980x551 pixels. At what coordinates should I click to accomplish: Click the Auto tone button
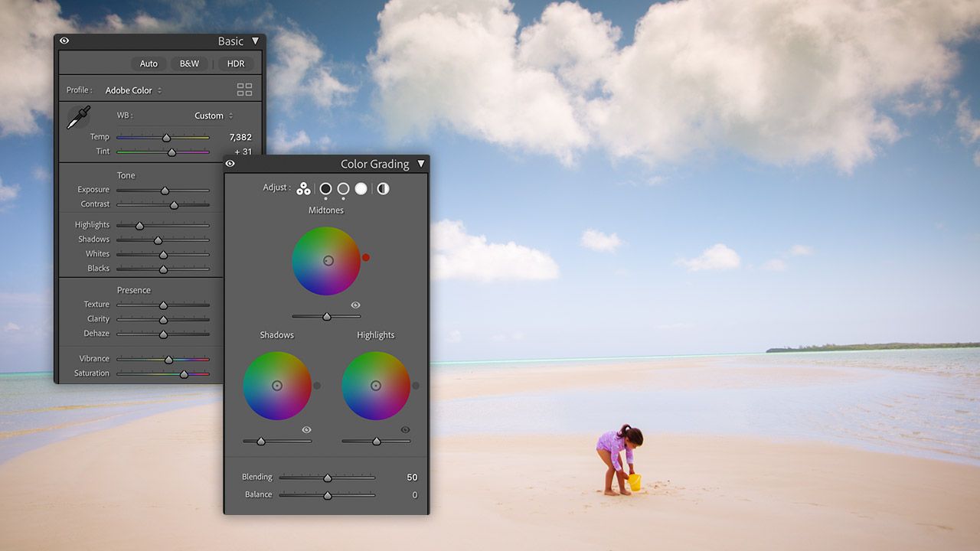(149, 64)
